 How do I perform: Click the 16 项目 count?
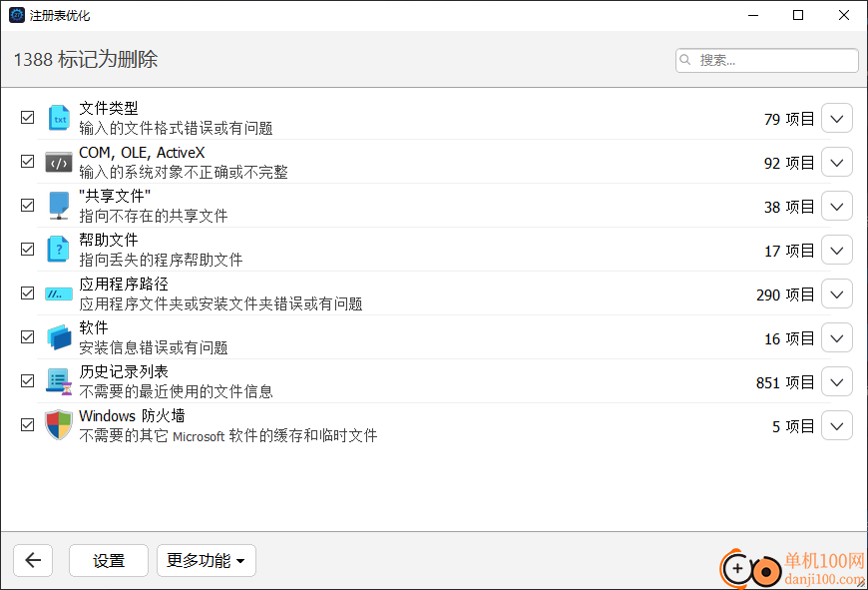click(x=789, y=338)
